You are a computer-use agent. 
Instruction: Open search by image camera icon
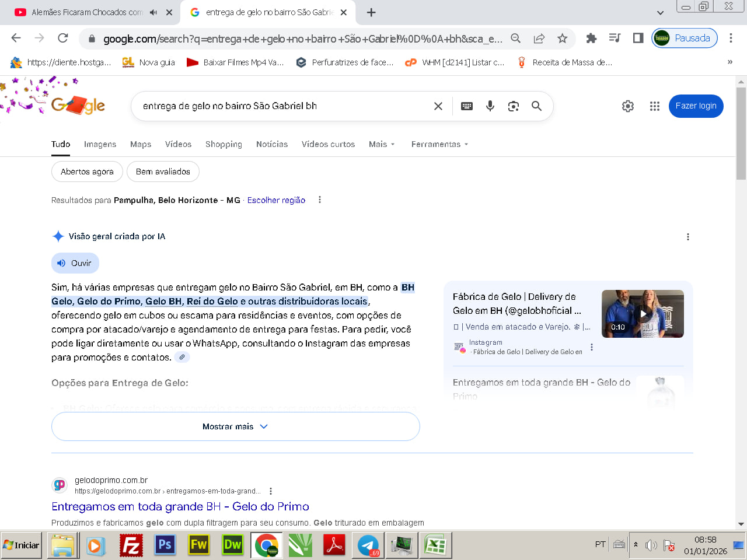[x=514, y=106]
